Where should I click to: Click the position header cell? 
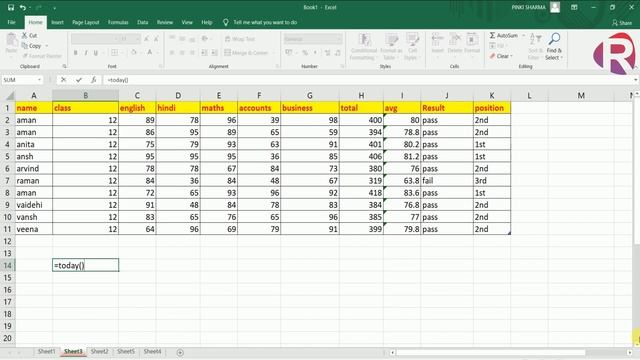point(492,108)
